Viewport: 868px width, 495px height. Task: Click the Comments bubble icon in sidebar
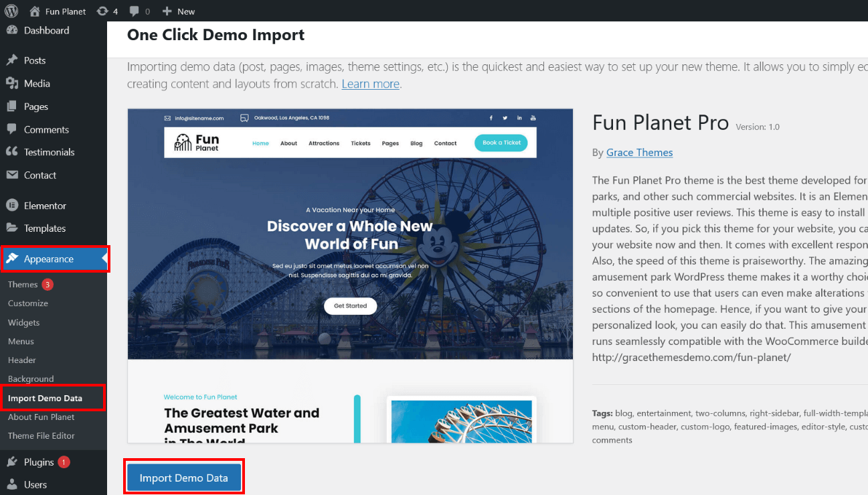12,129
